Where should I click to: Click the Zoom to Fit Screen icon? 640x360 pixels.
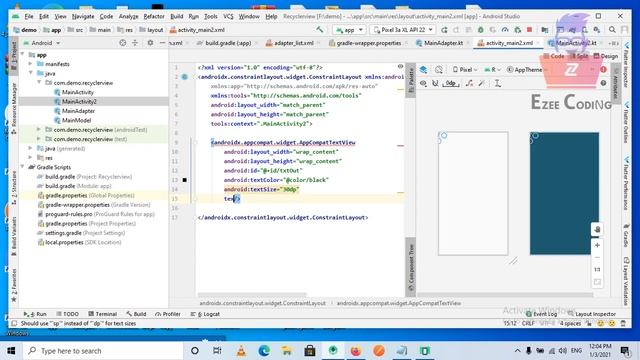click(x=597, y=282)
